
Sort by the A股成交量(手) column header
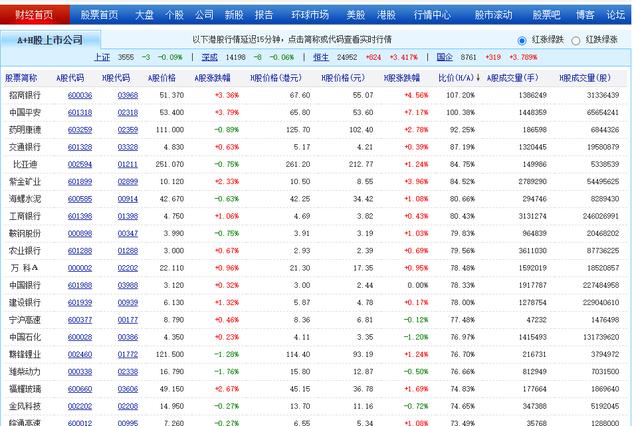click(x=513, y=78)
